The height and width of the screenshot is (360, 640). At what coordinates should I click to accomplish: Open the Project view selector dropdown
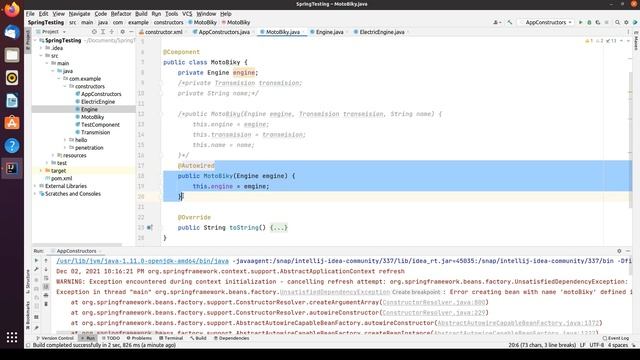tap(51, 31)
